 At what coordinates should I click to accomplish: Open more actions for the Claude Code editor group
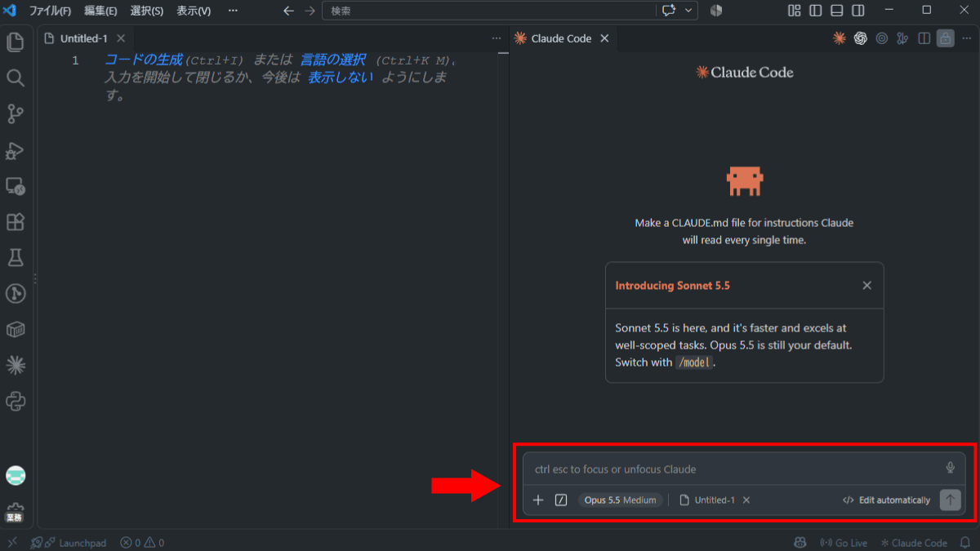point(966,38)
